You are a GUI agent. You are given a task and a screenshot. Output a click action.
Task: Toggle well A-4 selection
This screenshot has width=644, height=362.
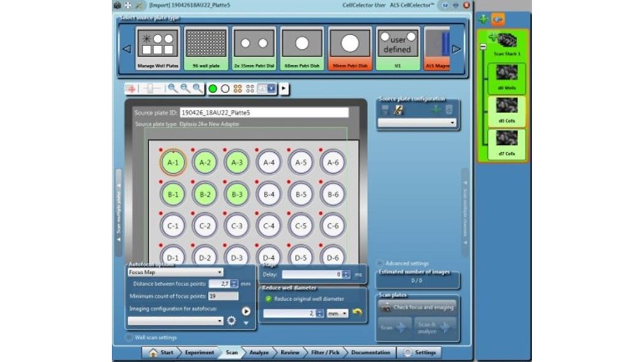tap(269, 163)
